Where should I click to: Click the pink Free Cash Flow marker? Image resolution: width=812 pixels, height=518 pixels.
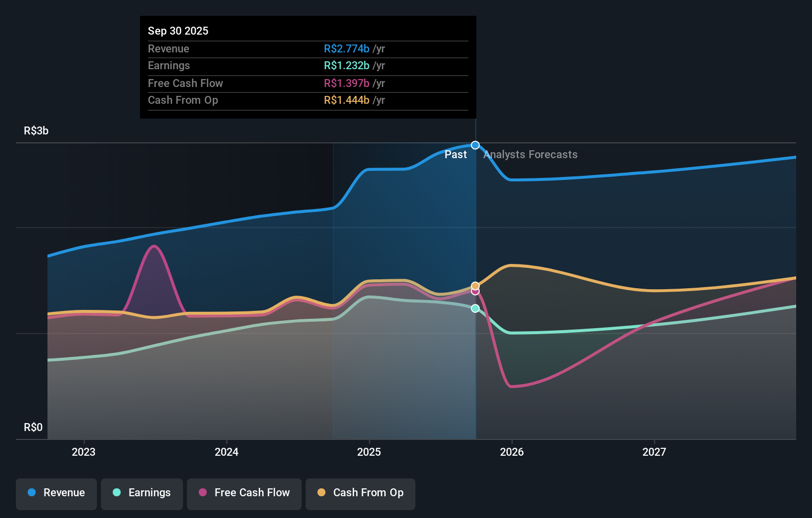click(x=475, y=292)
